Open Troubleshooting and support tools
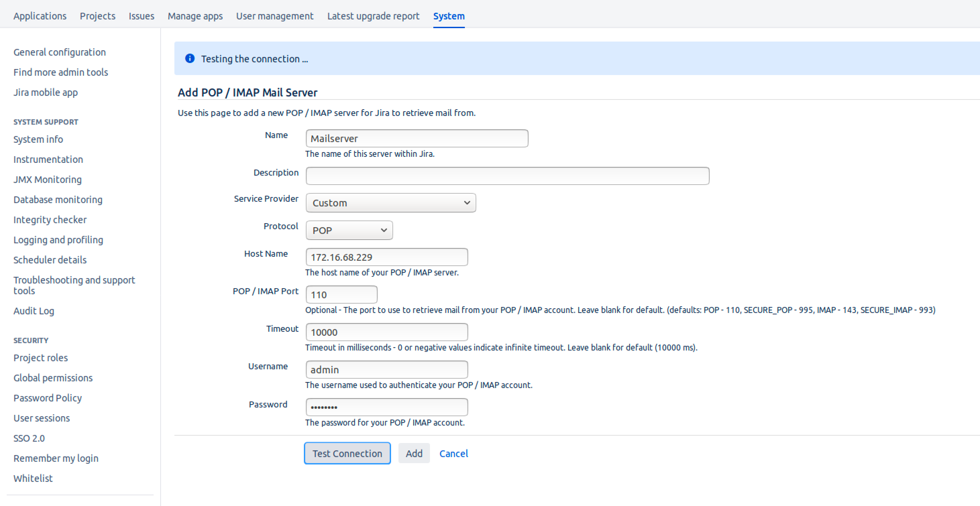This screenshot has height=506, width=980. pos(74,285)
